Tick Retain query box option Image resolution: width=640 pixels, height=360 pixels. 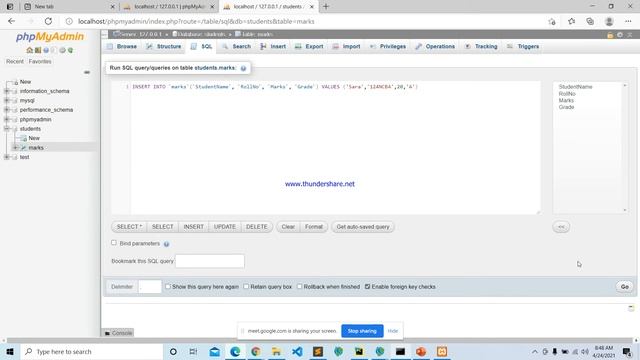(246, 287)
